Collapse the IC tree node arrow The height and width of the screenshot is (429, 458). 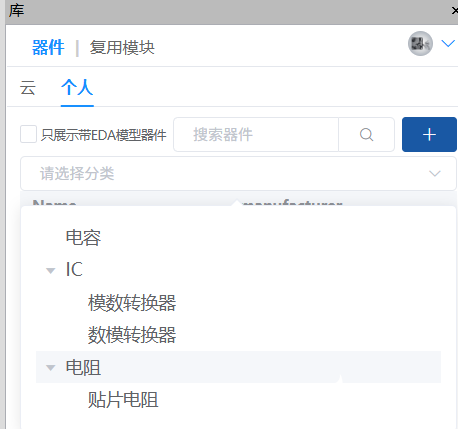click(51, 270)
